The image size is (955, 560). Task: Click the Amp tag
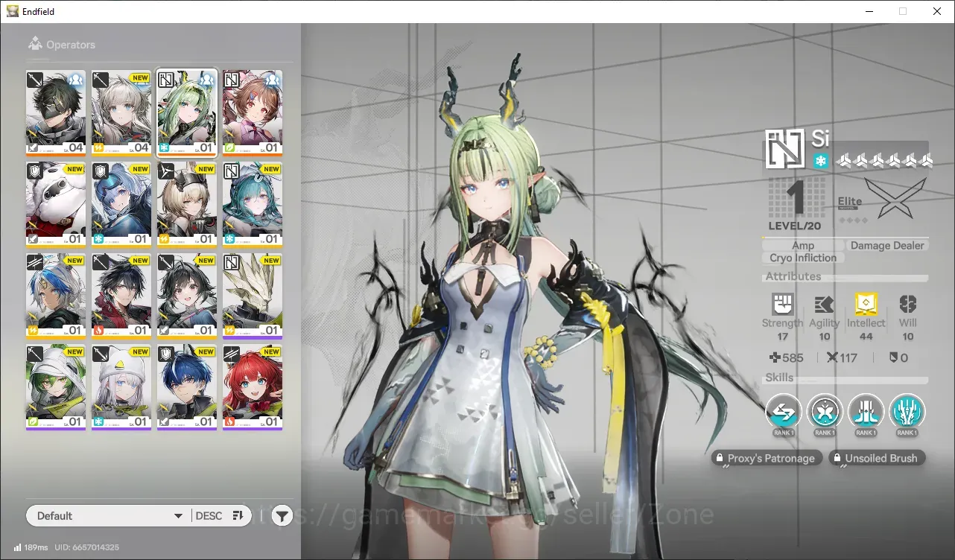(x=803, y=245)
